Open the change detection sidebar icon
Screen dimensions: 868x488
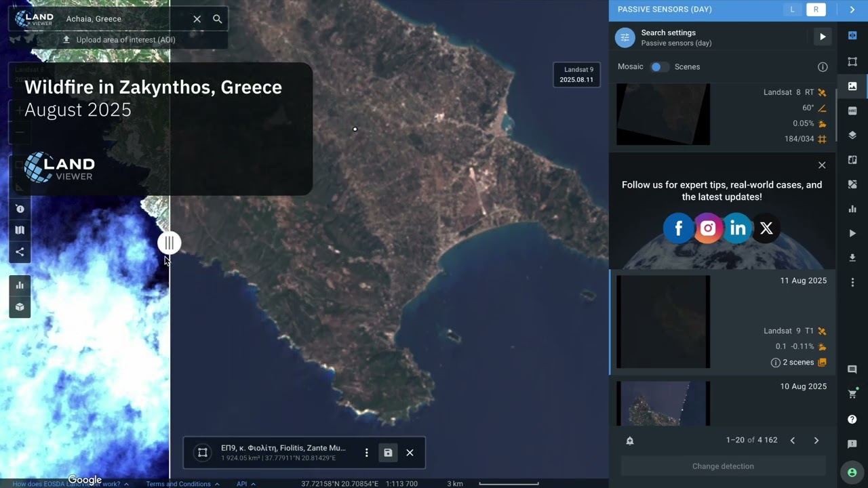(852, 184)
